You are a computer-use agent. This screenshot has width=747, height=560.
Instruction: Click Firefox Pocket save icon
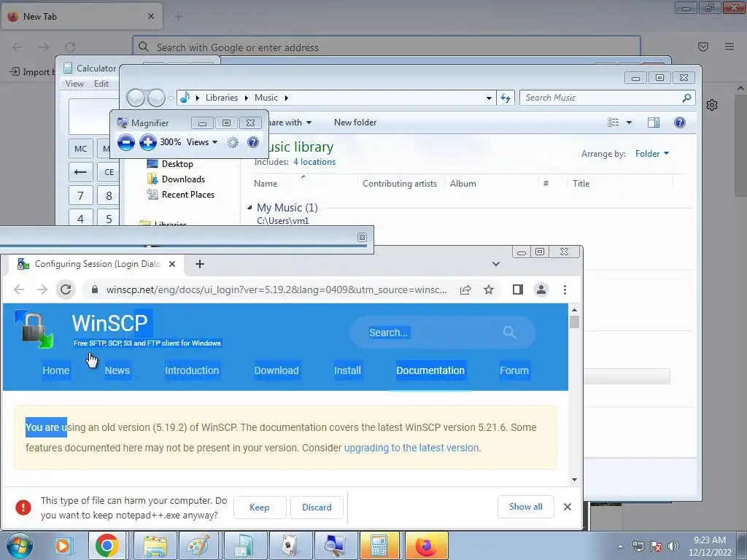pyautogui.click(x=703, y=46)
